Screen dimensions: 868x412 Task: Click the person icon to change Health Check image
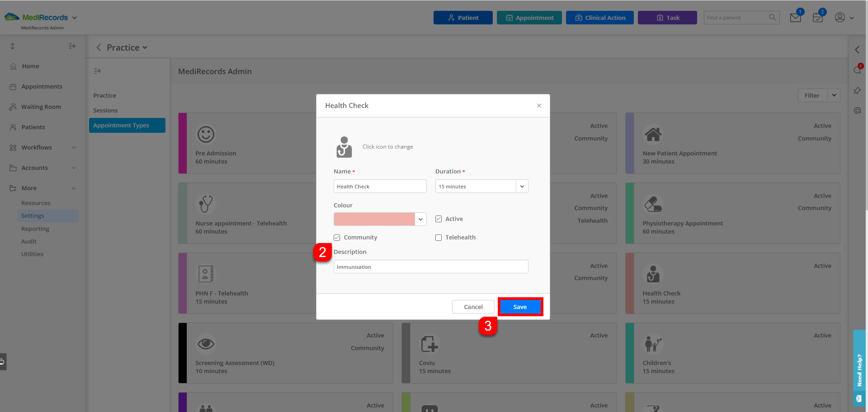point(344,146)
